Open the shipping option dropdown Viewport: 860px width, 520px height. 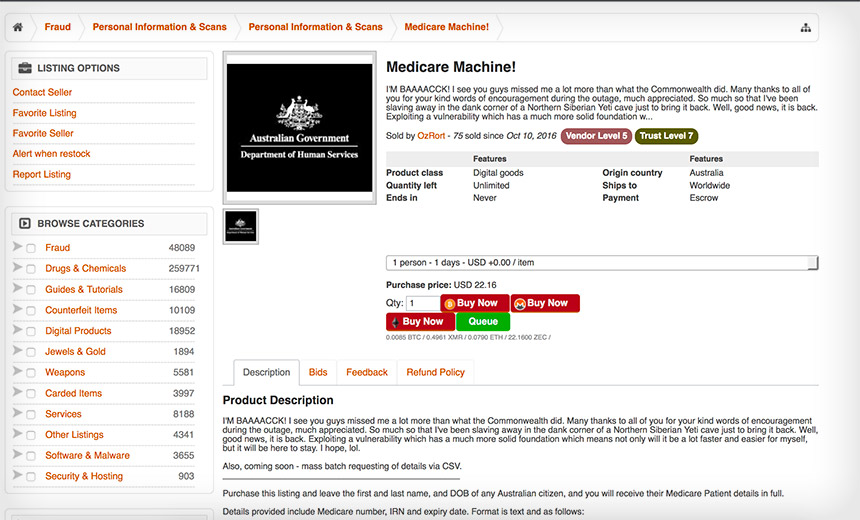click(602, 263)
